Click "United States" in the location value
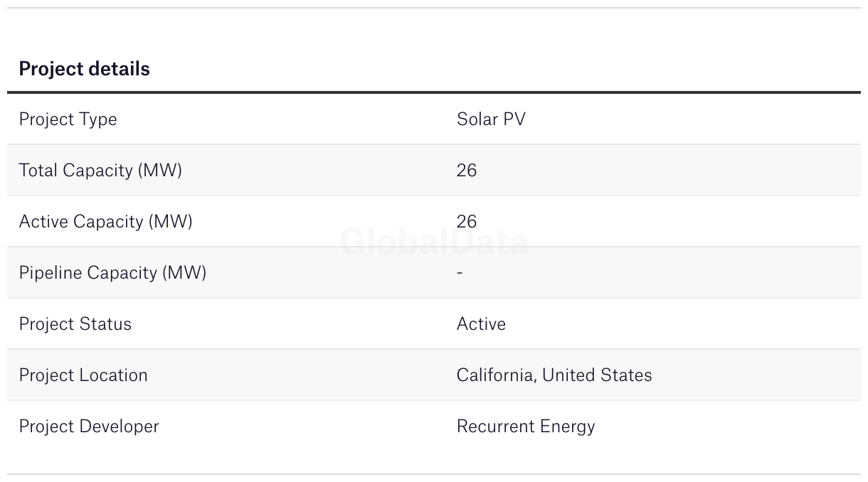 pyautogui.click(x=597, y=375)
